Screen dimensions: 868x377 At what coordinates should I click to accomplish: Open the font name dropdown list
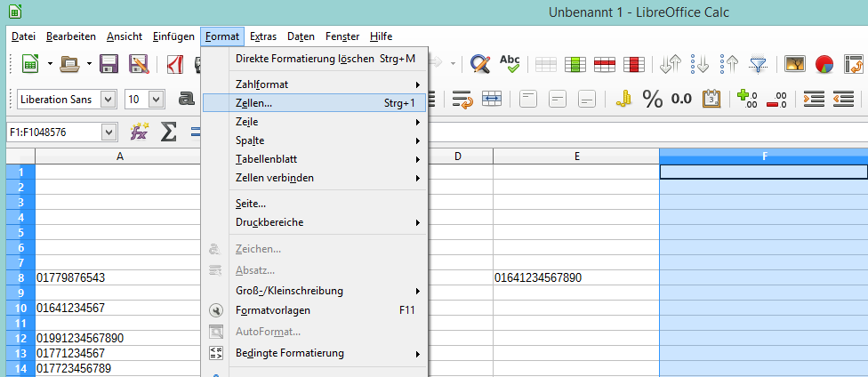[108, 100]
